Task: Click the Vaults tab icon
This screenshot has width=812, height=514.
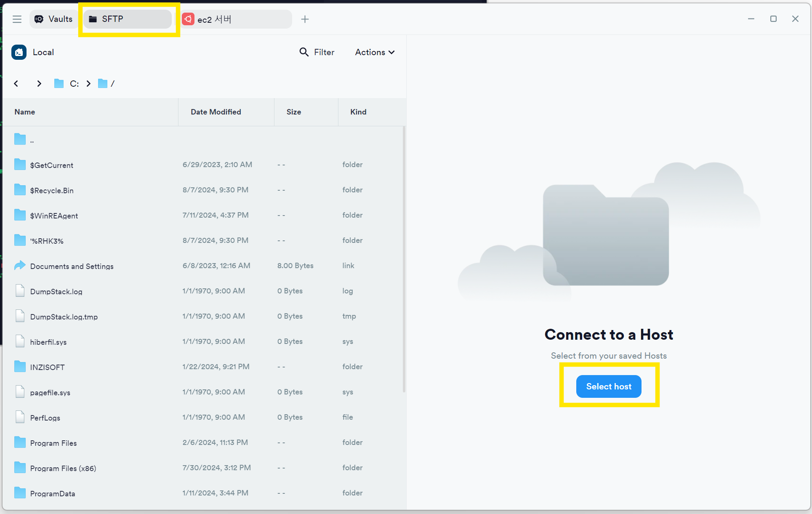Action: (39, 19)
